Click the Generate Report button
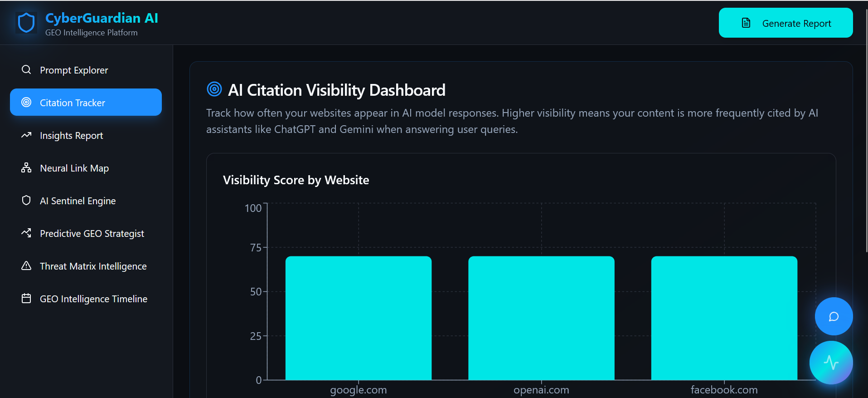Viewport: 868px width, 398px height. 786,23
